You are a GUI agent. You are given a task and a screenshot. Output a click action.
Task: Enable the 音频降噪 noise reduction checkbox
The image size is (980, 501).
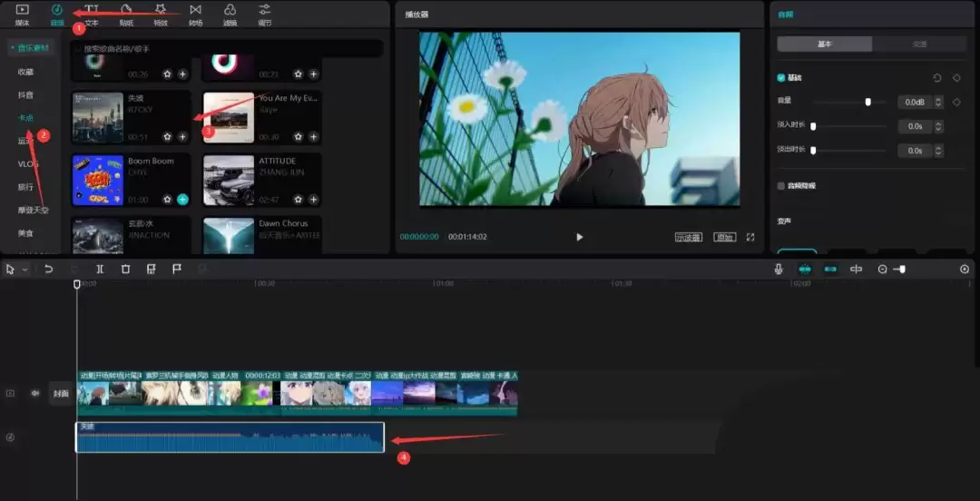[x=781, y=185]
